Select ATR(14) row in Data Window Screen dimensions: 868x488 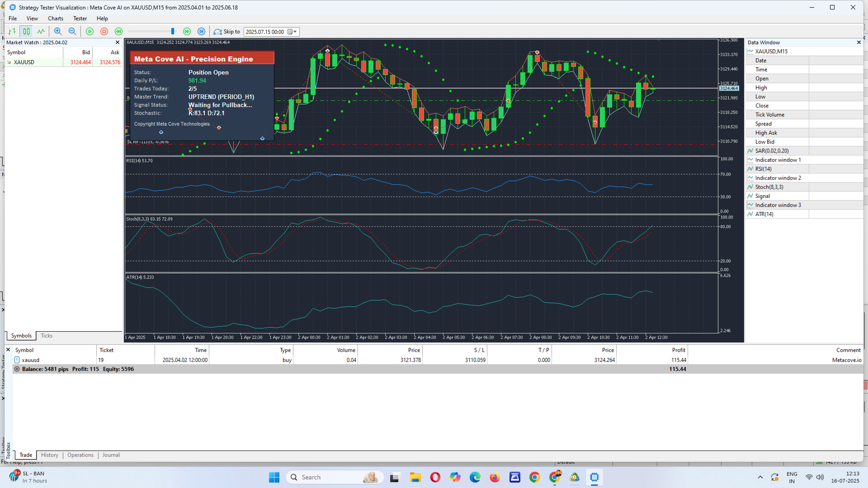pos(804,214)
